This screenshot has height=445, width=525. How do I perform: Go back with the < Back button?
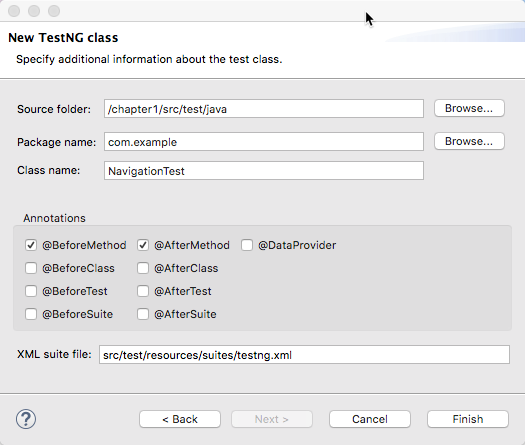pyautogui.click(x=180, y=419)
